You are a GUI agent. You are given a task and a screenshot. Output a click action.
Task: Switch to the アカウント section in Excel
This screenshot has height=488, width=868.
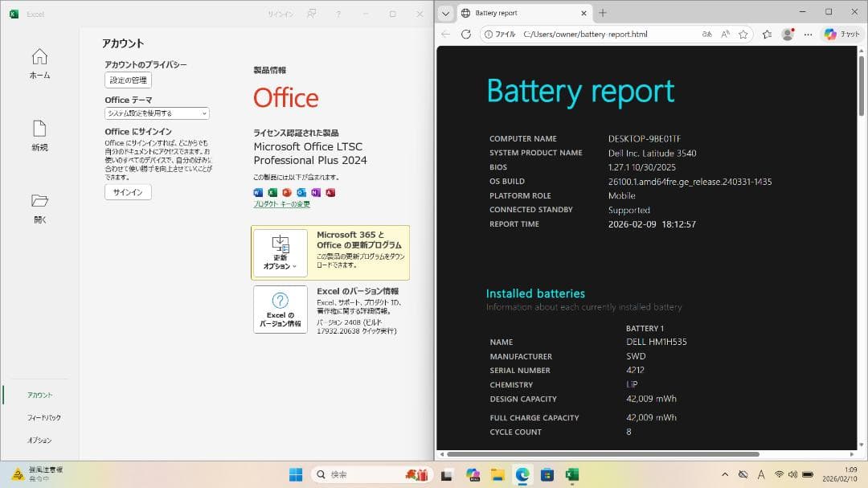click(x=39, y=395)
